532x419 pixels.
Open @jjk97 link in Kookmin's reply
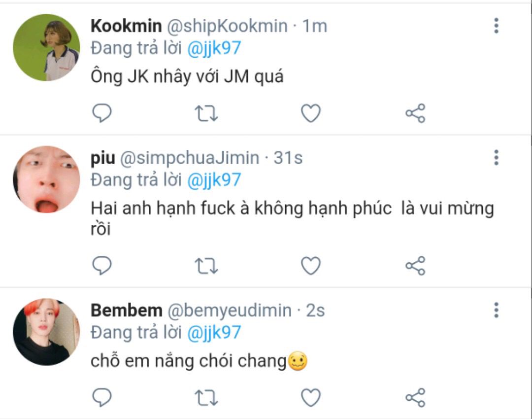[214, 48]
